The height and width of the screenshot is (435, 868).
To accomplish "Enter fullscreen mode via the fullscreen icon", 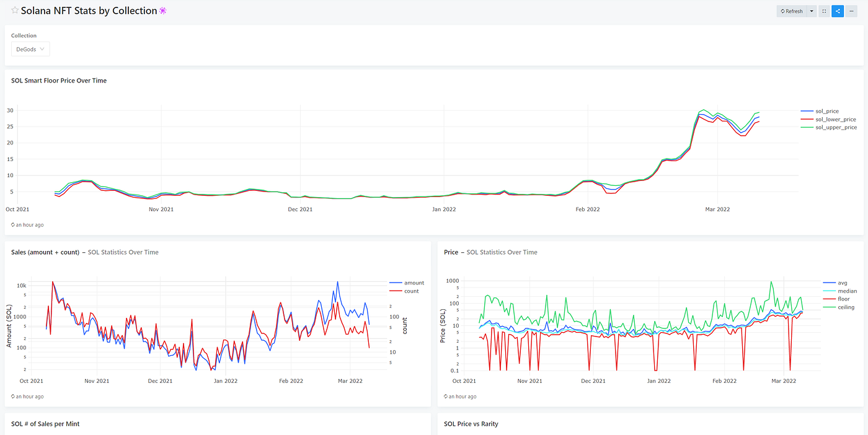I will [x=824, y=11].
